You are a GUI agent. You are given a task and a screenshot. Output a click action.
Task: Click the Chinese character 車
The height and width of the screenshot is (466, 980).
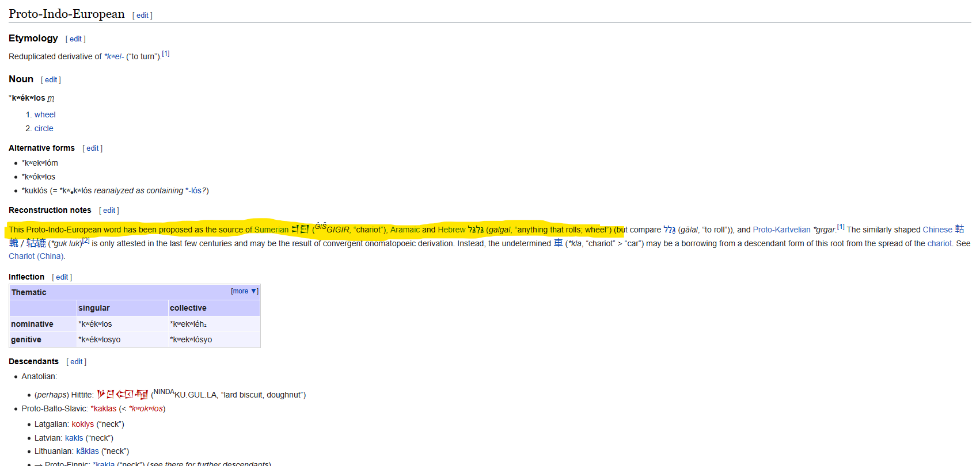click(558, 243)
